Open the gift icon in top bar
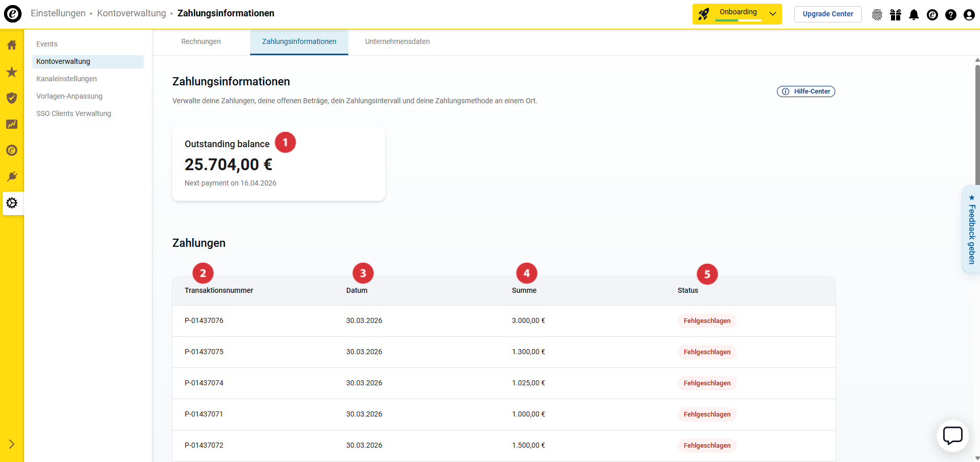 pos(896,15)
